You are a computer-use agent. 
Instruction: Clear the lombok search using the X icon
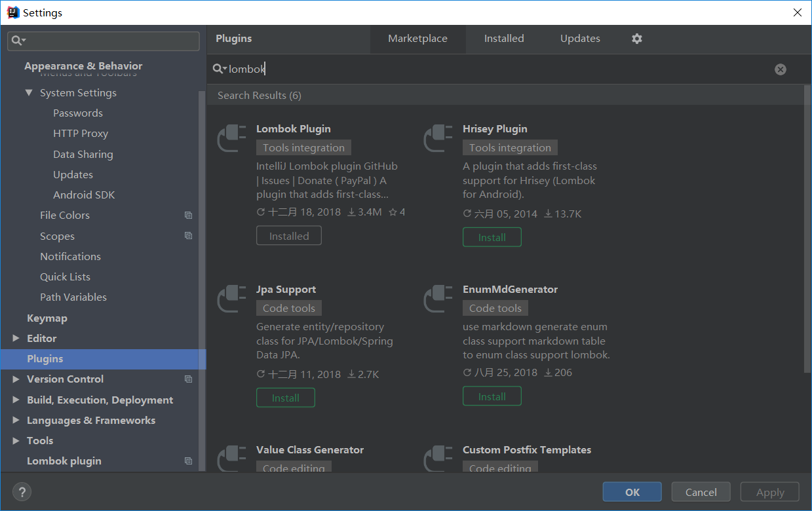[780, 69]
